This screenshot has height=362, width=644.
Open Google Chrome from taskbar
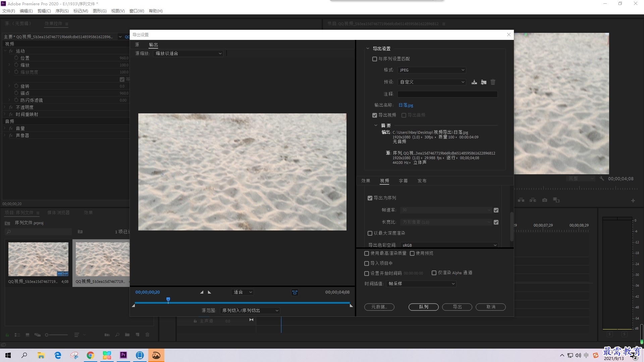[x=90, y=355]
